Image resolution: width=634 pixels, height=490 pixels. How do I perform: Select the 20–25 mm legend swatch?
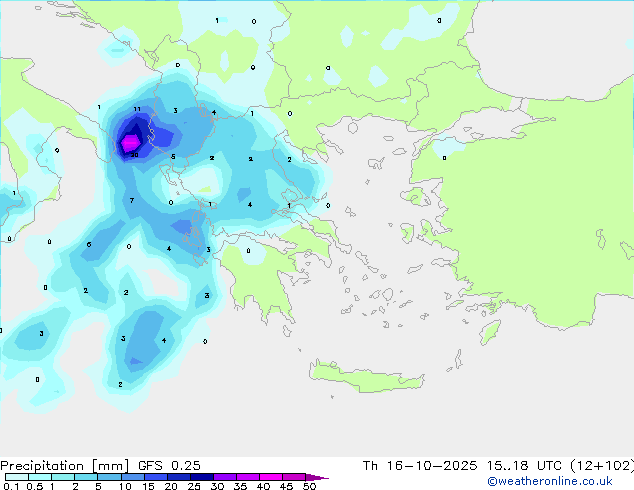179,477
